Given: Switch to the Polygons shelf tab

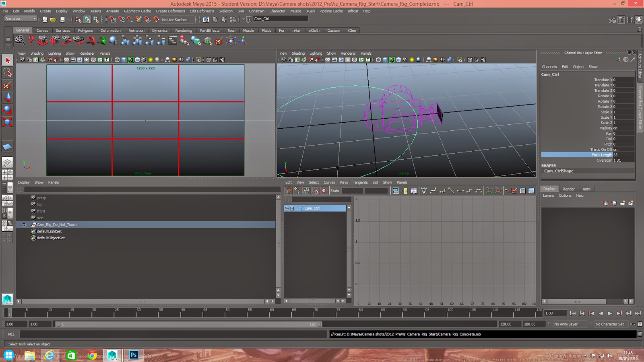Looking at the screenshot, I should [85, 30].
